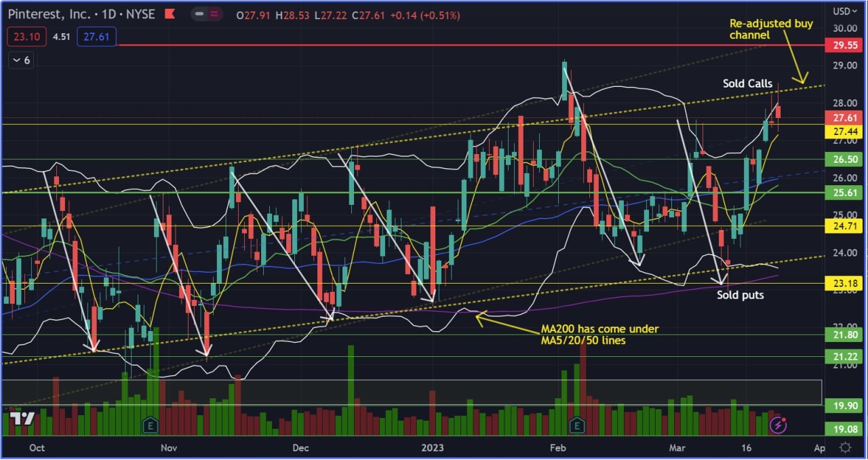Click the 16 date label on the time axis
868x460 pixels.
[746, 448]
